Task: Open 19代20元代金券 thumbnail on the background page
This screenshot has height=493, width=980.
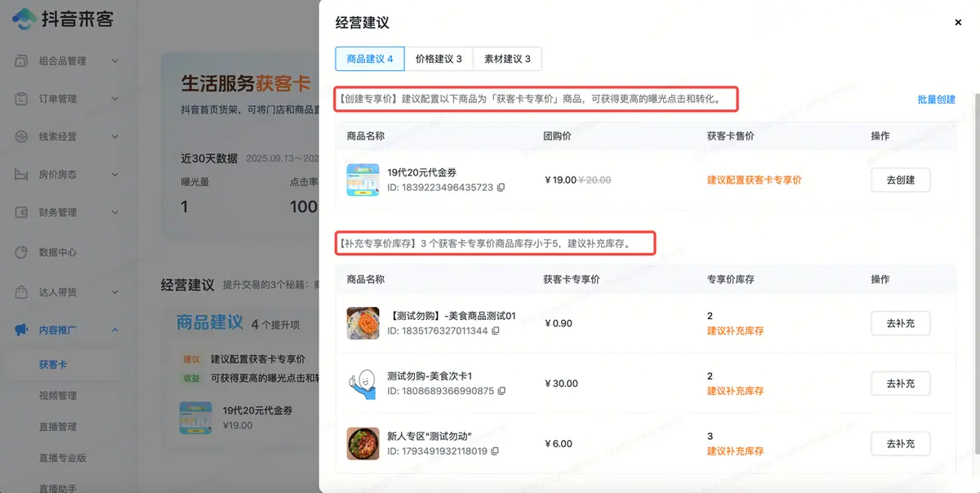Action: tap(196, 418)
